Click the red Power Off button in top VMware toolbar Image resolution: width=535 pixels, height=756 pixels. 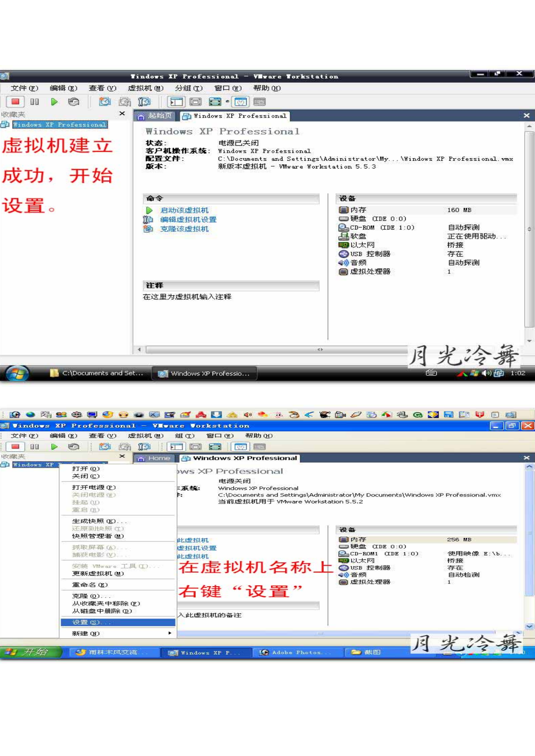pyautogui.click(x=16, y=102)
